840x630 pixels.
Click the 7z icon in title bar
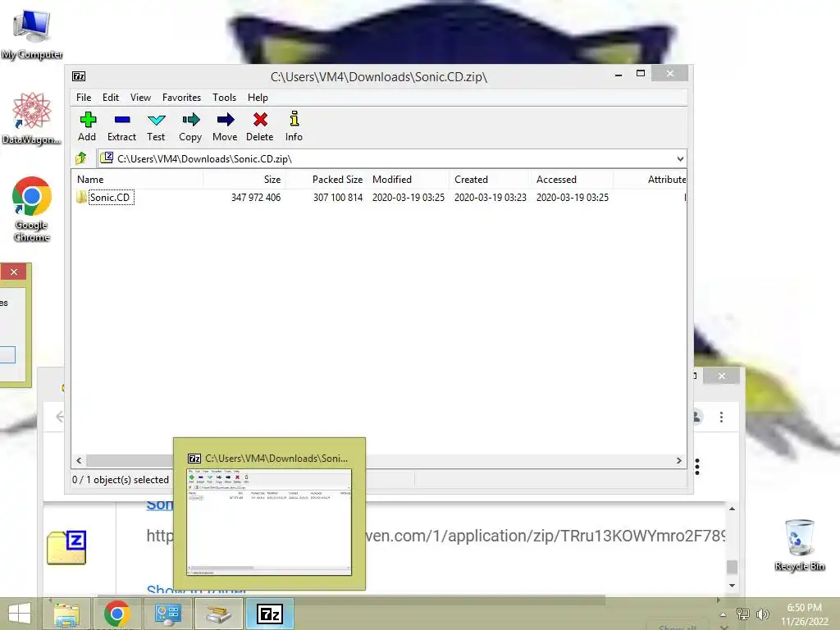pyautogui.click(x=79, y=76)
